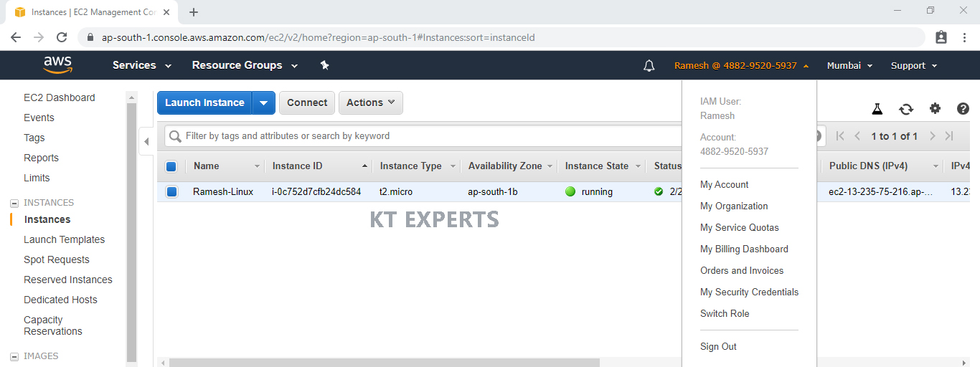Select My Service Quotas from menu
The image size is (980, 367).
(740, 227)
